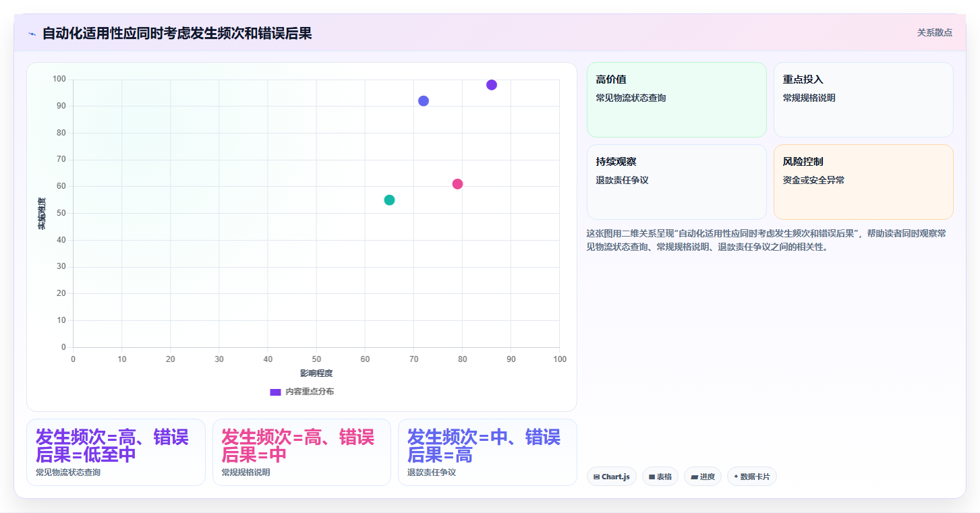Open the 风险控制 quadrant card
The width and height of the screenshot is (980, 513).
[x=863, y=182]
